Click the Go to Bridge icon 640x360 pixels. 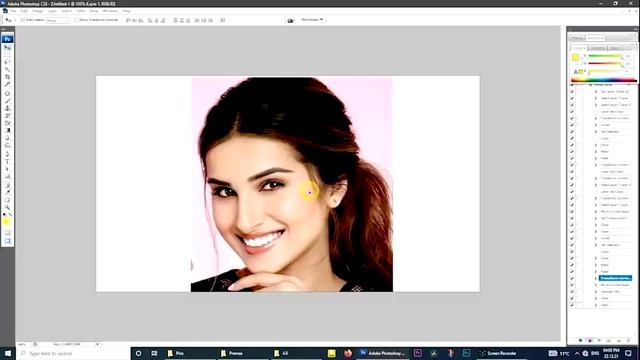click(291, 20)
